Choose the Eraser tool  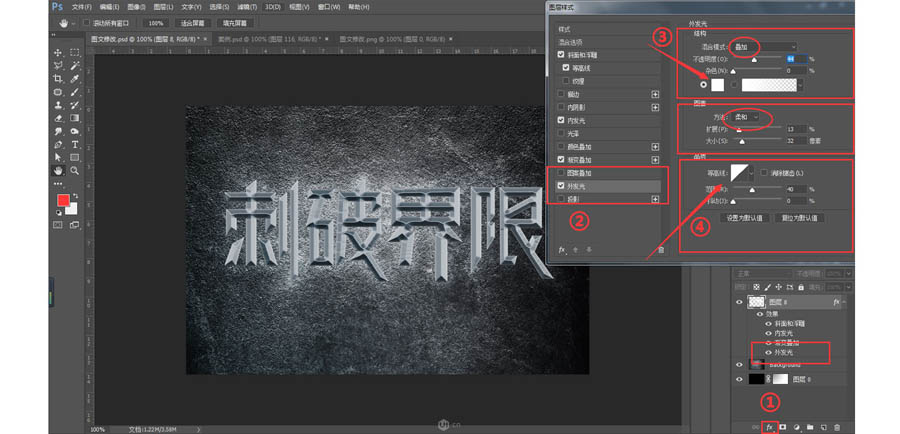[x=58, y=117]
